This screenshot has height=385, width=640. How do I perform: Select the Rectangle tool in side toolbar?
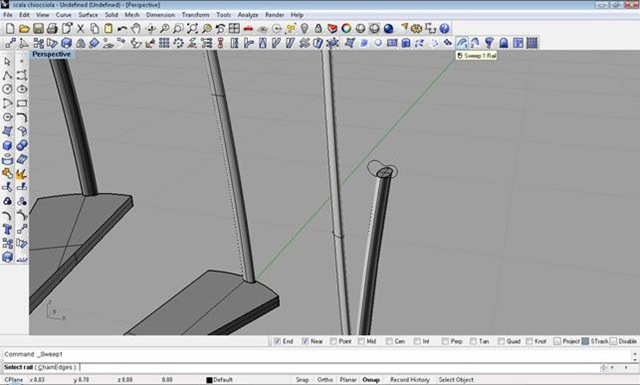click(22, 103)
